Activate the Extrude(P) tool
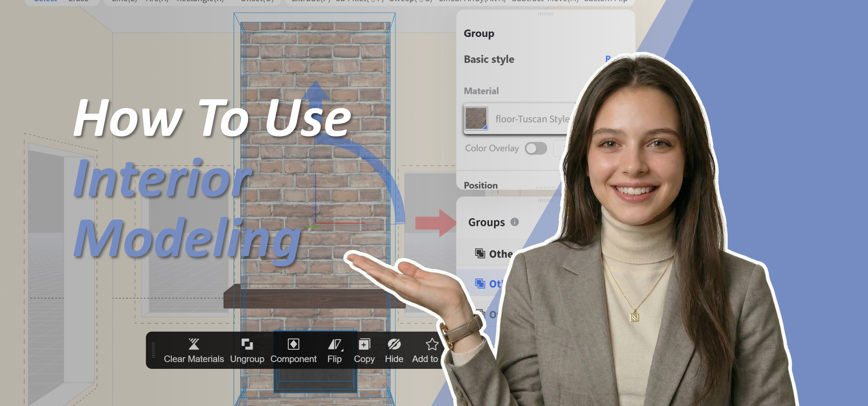868x406 pixels. 310,1
